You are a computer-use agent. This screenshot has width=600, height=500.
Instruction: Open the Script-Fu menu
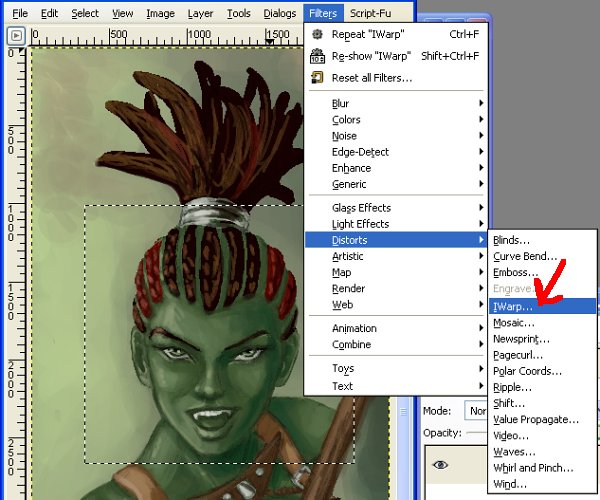(370, 13)
